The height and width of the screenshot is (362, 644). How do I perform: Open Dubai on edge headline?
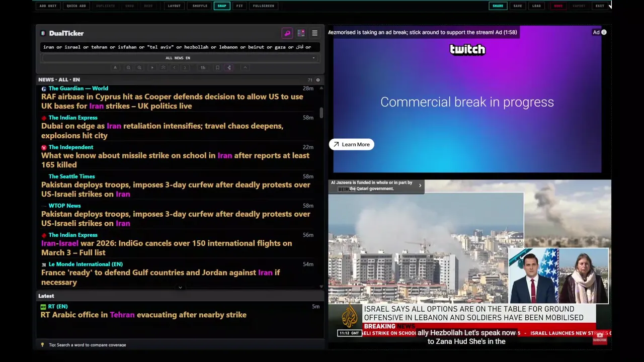click(162, 131)
